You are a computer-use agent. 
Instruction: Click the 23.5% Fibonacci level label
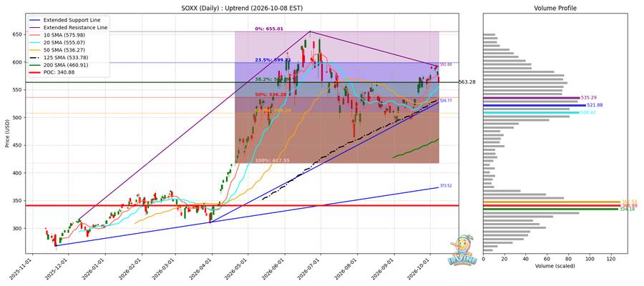[273, 60]
